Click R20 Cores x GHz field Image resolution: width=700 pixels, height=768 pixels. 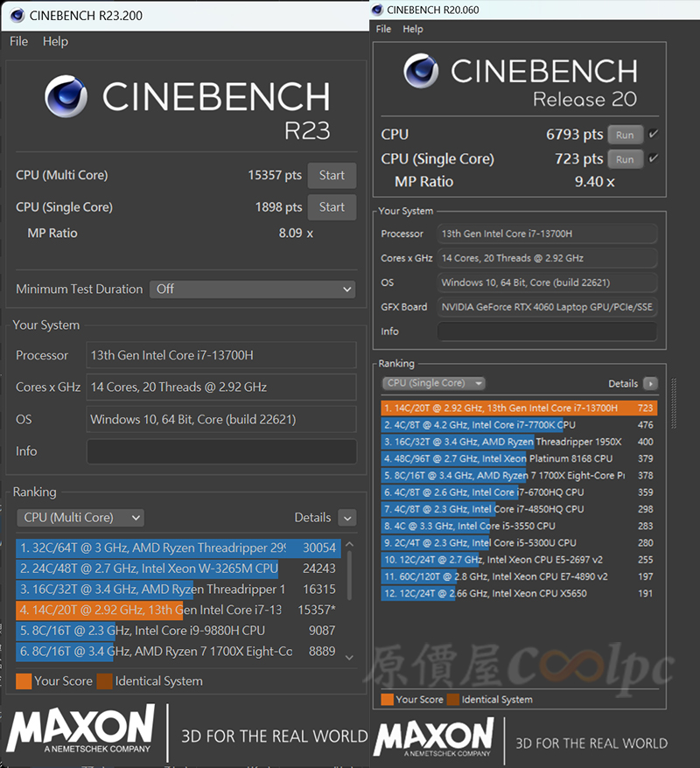coord(547,258)
